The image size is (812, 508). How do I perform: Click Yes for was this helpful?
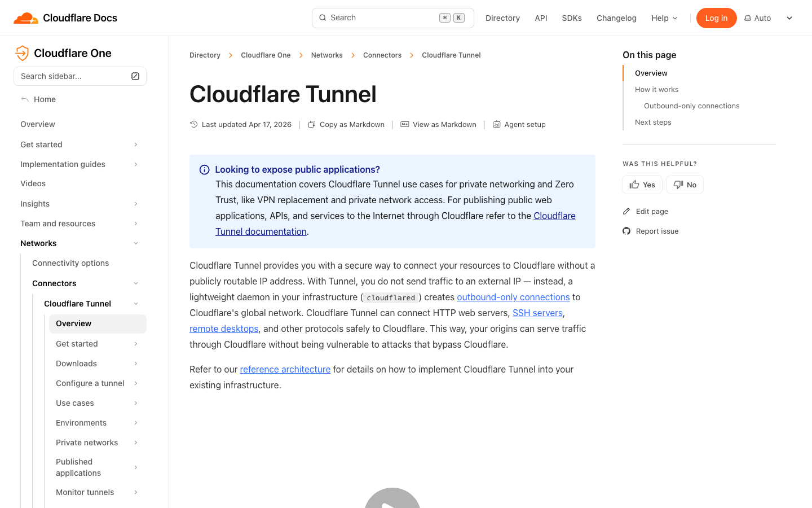tap(642, 185)
